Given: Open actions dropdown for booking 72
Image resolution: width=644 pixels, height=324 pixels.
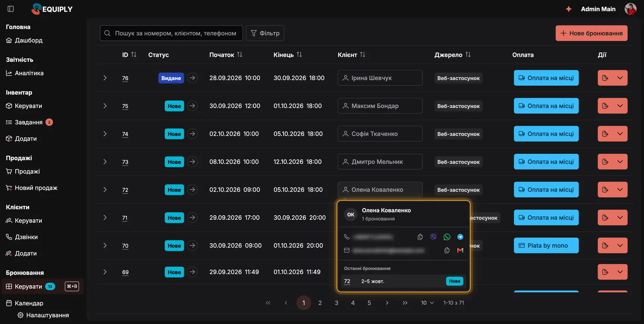Looking at the screenshot, I should point(620,190).
